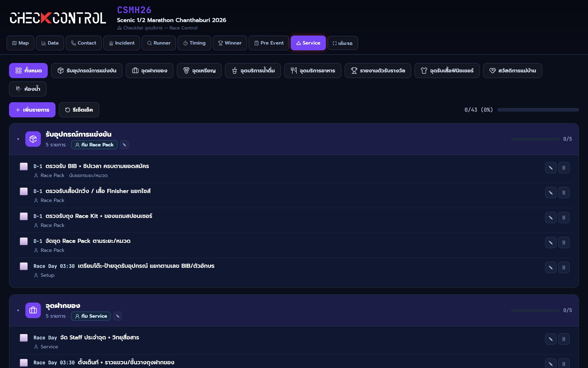Edit the ทีม Race Pack team assignment

124,145
